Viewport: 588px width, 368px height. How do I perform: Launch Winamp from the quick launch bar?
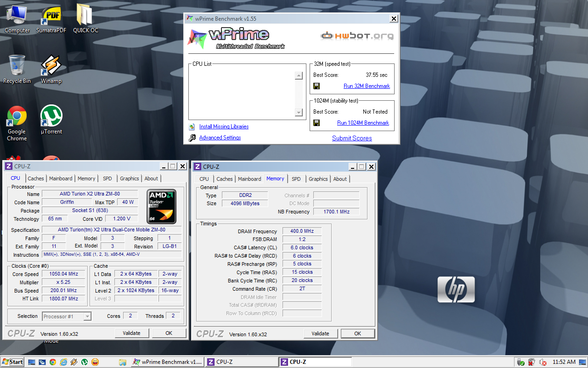[x=74, y=362]
